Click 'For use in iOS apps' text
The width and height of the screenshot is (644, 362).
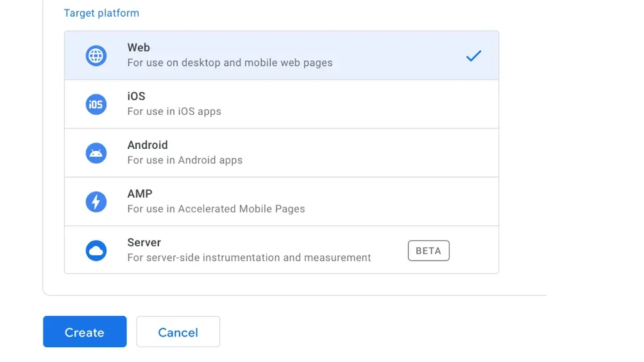pyautogui.click(x=174, y=111)
